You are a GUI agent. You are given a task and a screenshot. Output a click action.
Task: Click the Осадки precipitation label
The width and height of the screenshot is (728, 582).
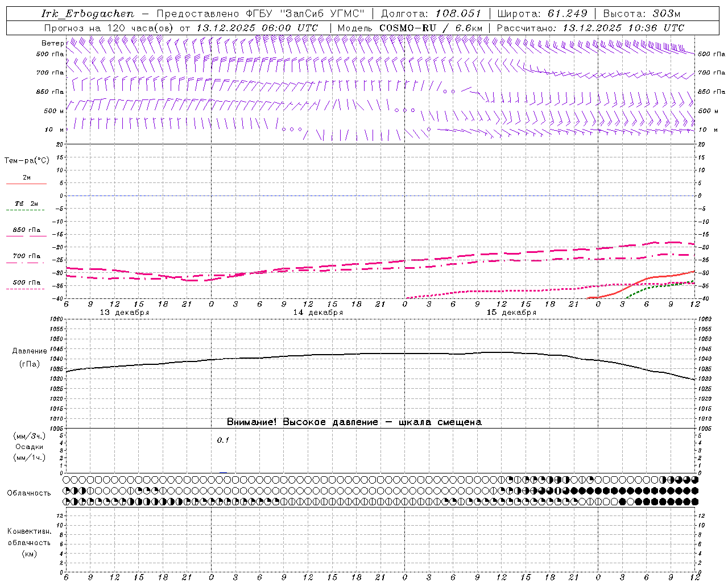[x=30, y=447]
